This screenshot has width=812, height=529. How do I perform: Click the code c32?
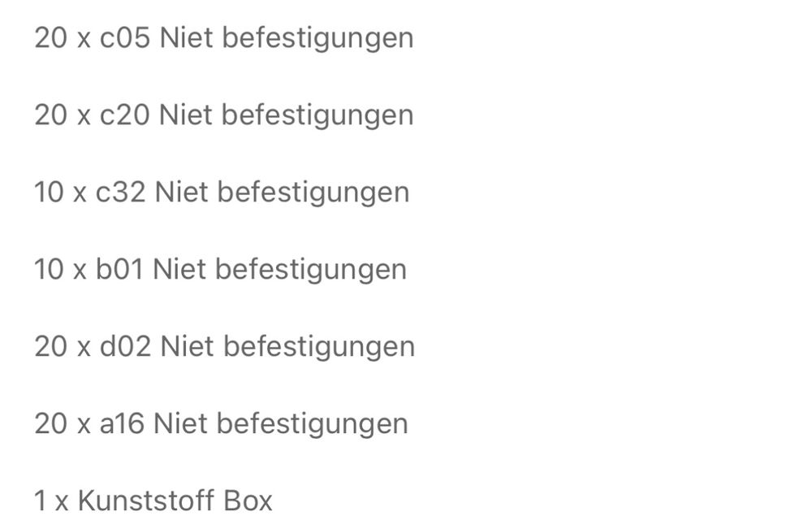tap(120, 193)
